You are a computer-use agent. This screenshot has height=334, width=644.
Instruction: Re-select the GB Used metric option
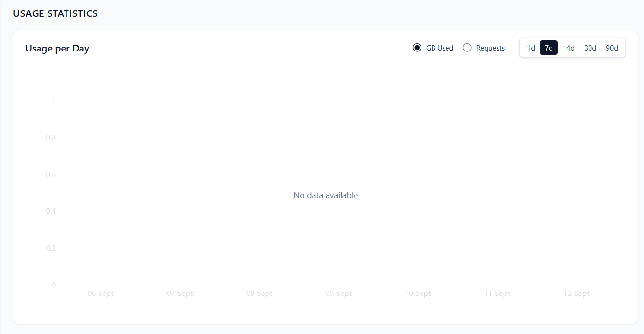pos(417,48)
